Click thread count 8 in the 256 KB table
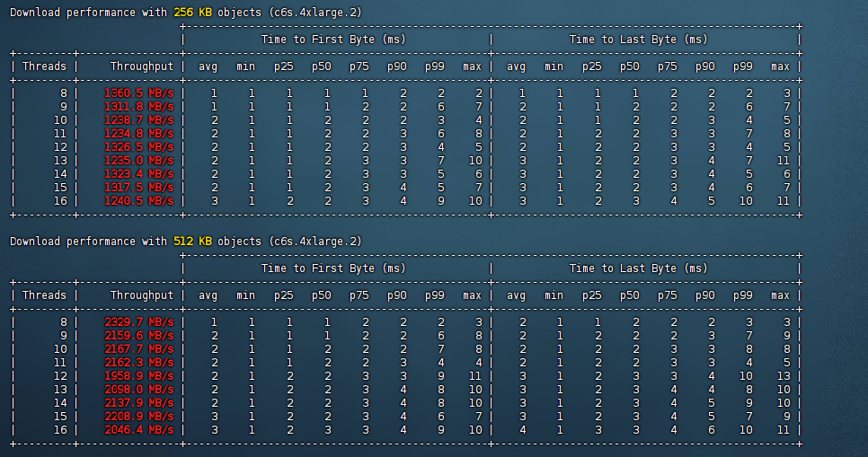868x457 pixels. (x=64, y=93)
